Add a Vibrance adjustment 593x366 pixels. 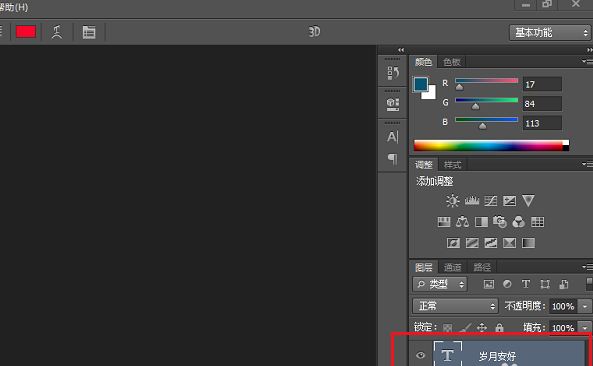coord(528,201)
